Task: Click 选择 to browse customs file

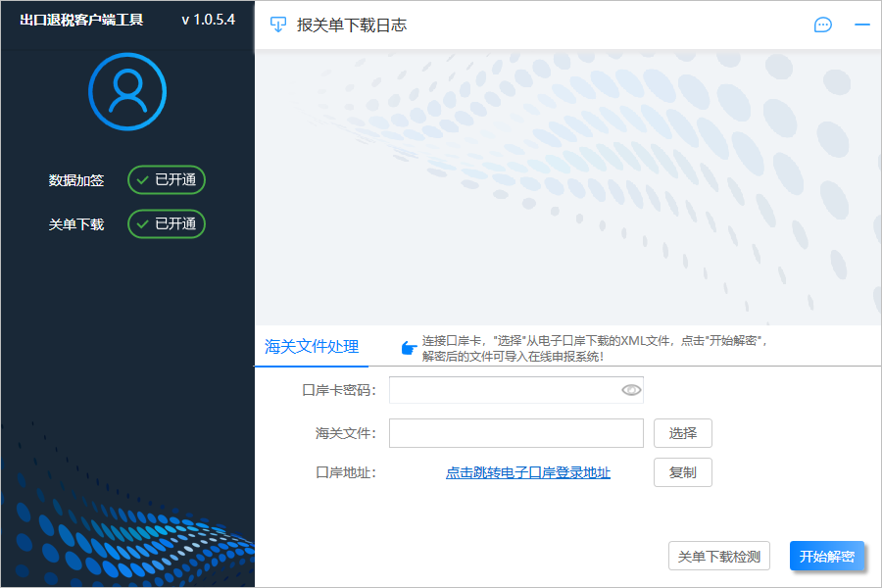Action: point(683,433)
